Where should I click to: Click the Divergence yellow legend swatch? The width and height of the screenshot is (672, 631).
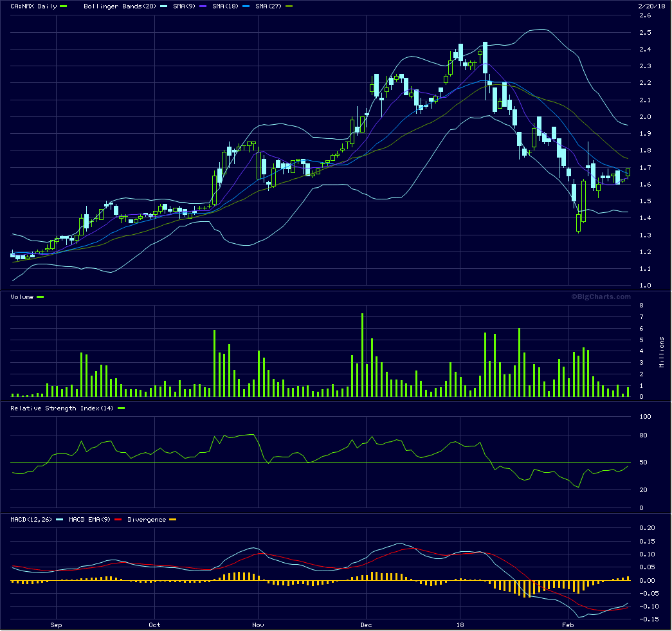(172, 519)
